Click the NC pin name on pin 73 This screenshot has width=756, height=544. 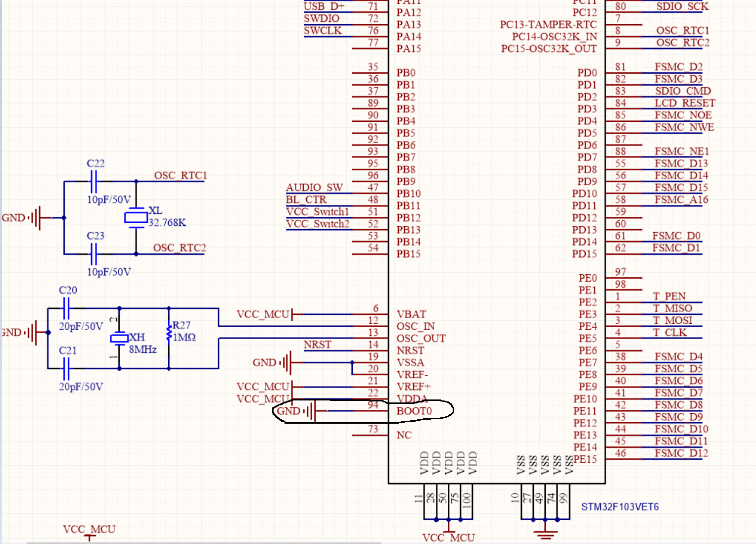pyautogui.click(x=404, y=435)
